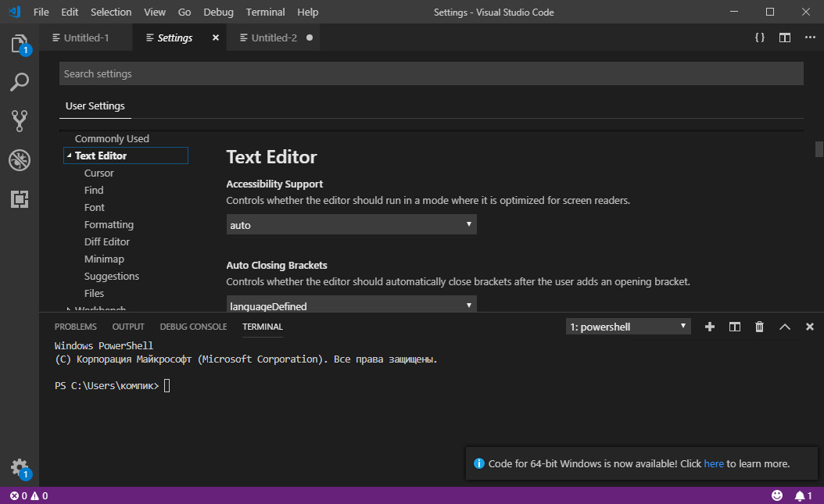Screen dimensions: 824x504
Task: Open settings JSON with curly braces icon
Action: pos(759,38)
